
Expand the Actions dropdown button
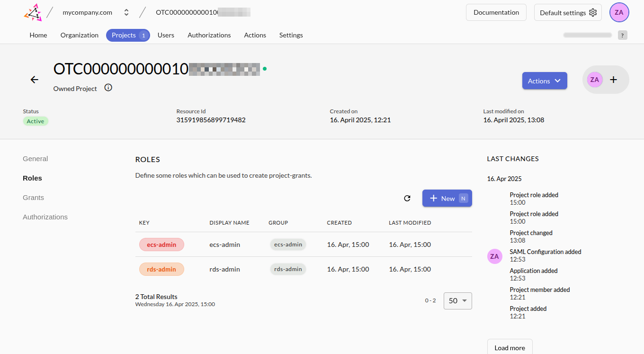(545, 81)
